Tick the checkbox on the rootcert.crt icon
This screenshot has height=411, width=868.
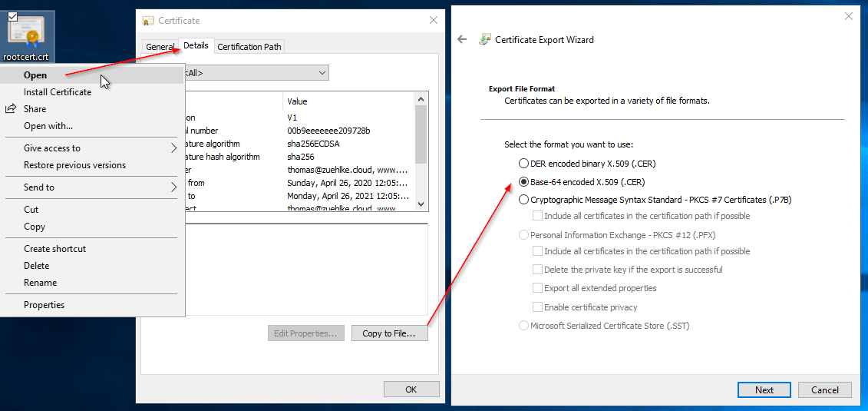[12, 16]
